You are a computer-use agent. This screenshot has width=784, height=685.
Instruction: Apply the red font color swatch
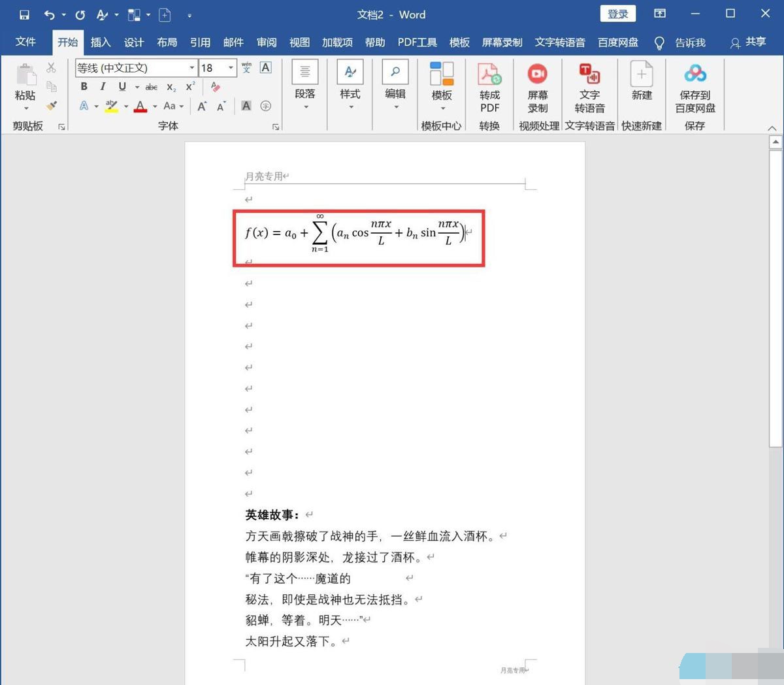tap(140, 106)
